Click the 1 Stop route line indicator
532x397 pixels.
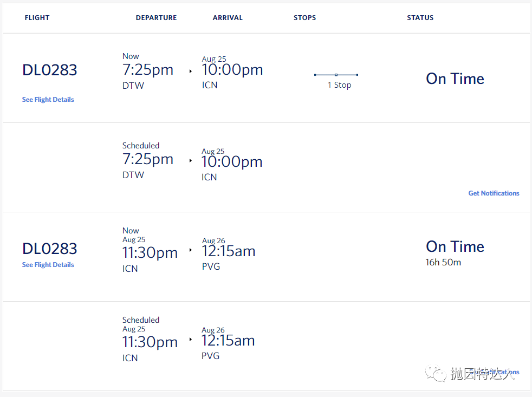(x=336, y=75)
